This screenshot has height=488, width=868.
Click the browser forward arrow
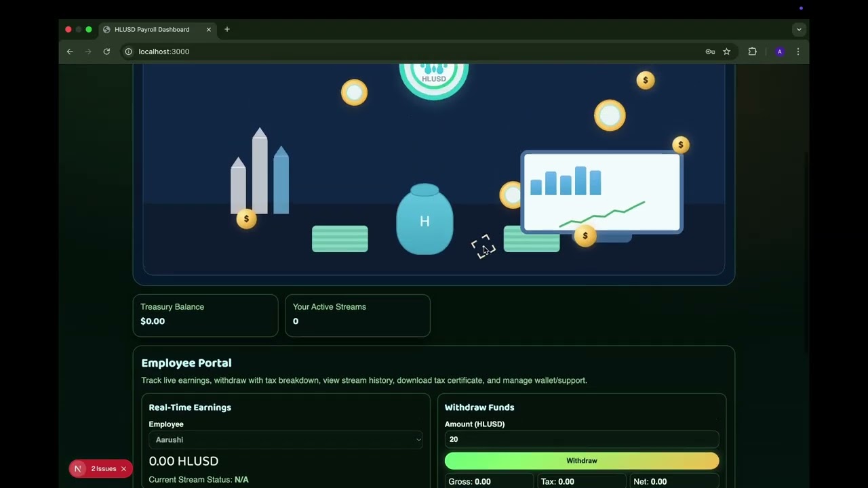point(88,52)
